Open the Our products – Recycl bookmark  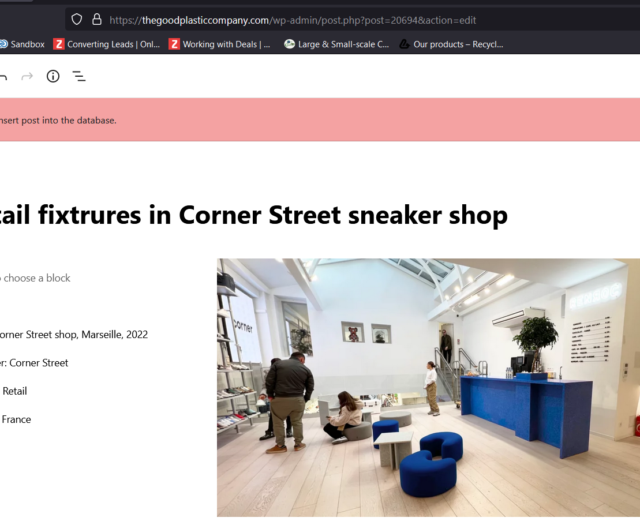point(451,44)
